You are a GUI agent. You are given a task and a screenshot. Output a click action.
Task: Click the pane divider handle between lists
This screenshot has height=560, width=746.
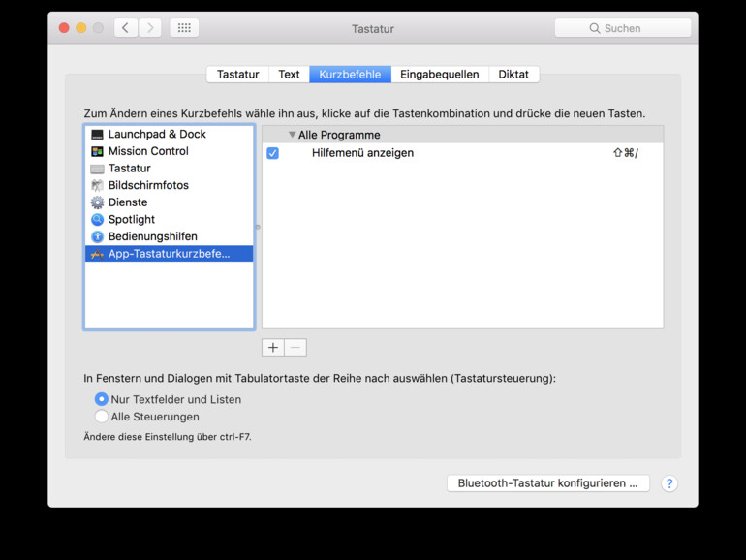[x=258, y=227]
